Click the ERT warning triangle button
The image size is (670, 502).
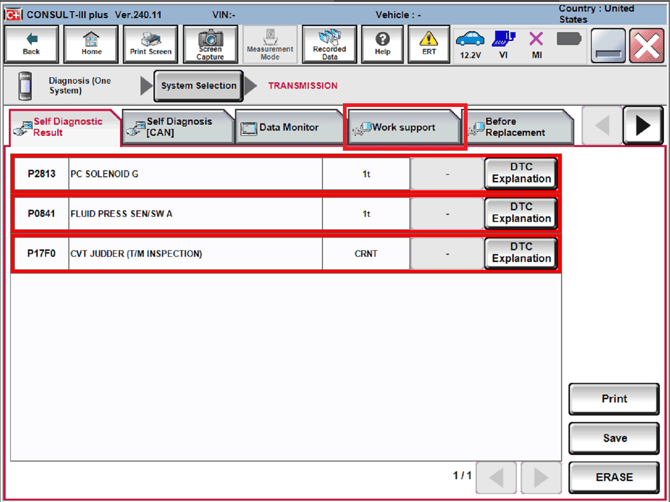coord(429,44)
